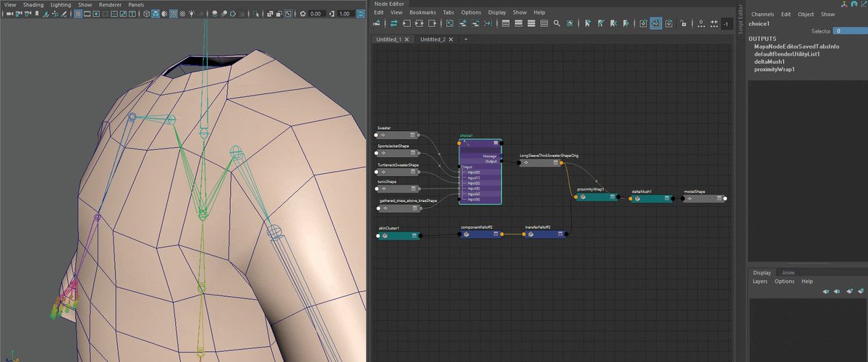Viewport: 868px width, 362px height.
Task: Open the viewport Renderer menu
Action: pos(110,4)
